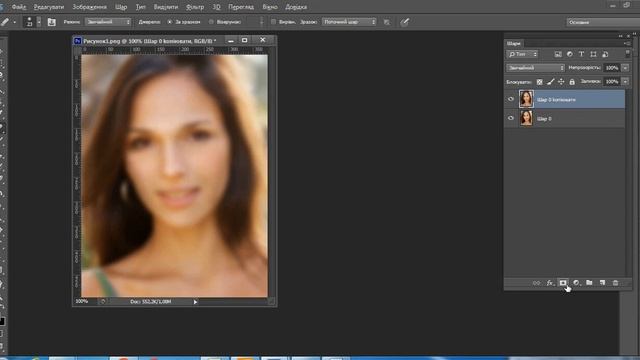This screenshot has height=360, width=640.
Task: Open the layer filter 'Тип' dropdown
Action: (522, 54)
